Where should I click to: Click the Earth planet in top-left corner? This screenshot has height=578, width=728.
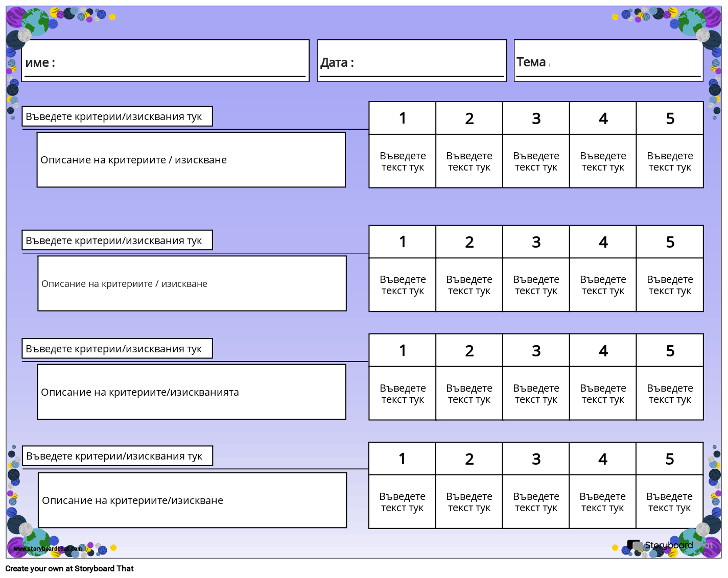click(x=36, y=21)
